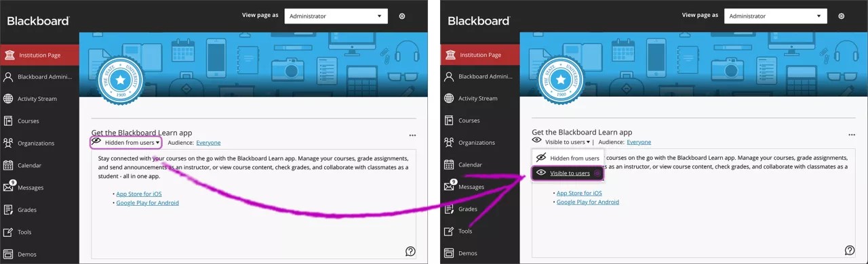Open help question mark icon in left panel
868x264 pixels.
coord(410,251)
